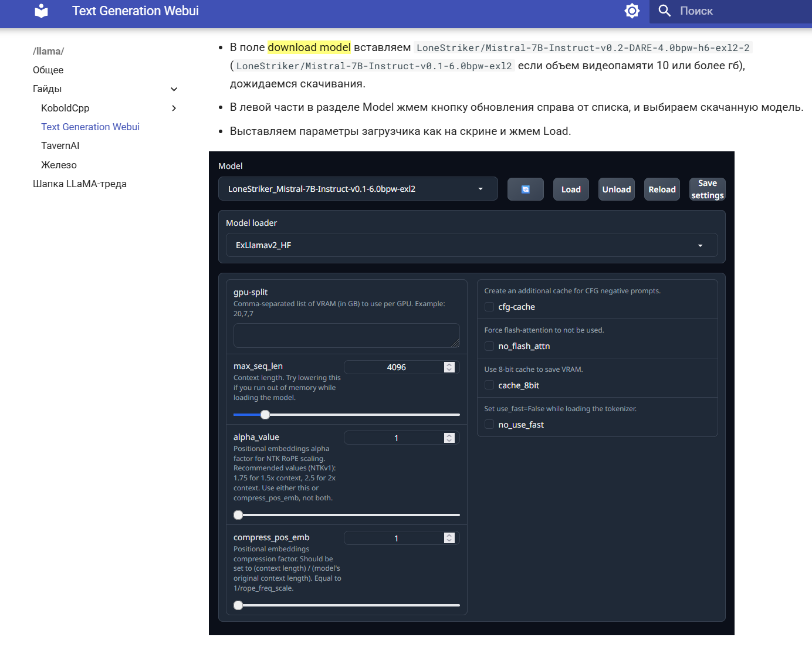The width and height of the screenshot is (812, 654).
Task: Expand the Гайды section chevron
Action: (174, 89)
